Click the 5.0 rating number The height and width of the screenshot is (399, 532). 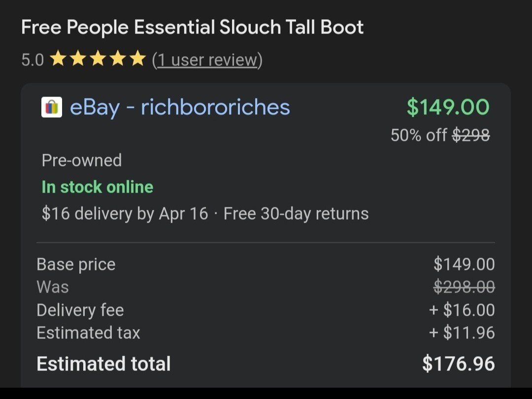click(x=33, y=60)
